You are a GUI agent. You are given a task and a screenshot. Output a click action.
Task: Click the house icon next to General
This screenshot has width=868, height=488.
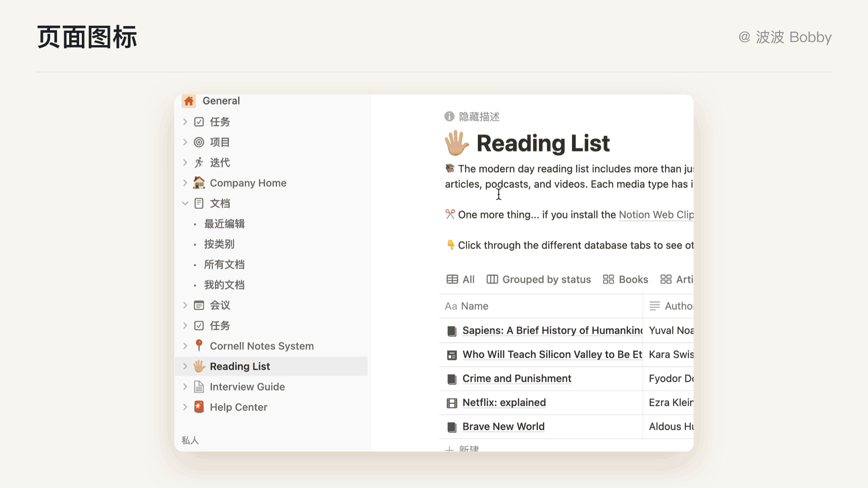[x=189, y=101]
